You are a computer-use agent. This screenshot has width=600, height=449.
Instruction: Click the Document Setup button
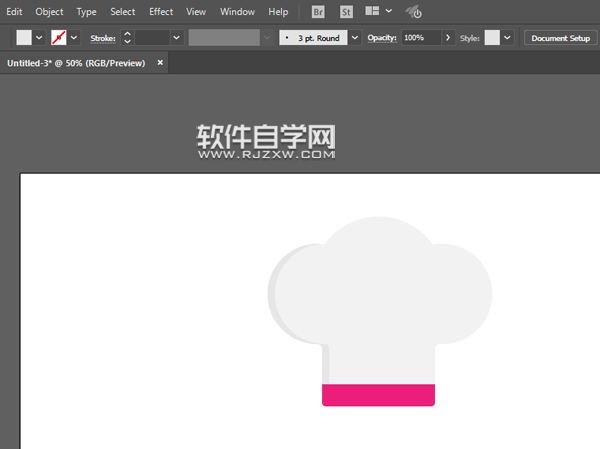tap(560, 37)
